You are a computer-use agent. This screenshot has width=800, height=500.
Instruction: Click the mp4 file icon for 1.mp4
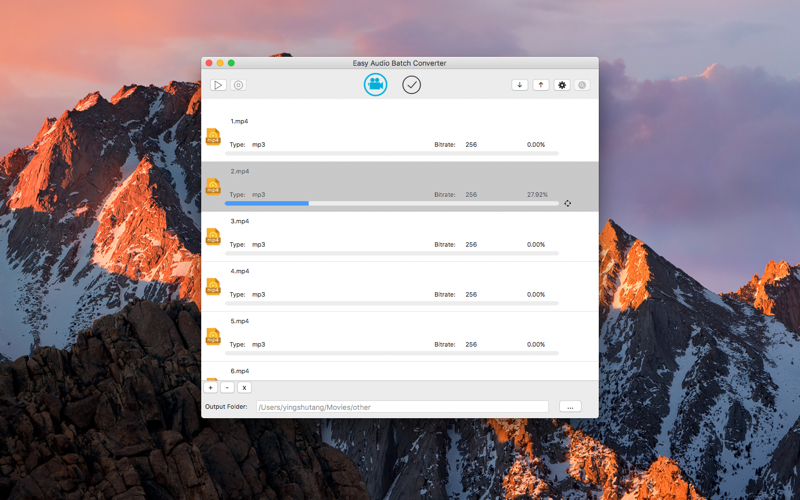point(213,137)
